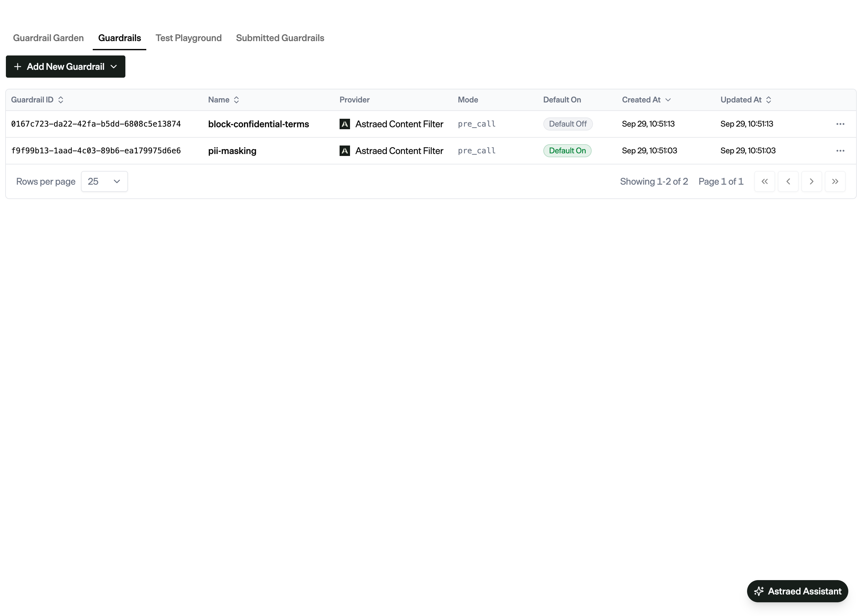Screen dimensions: 862x616
Task: Jump to last page
Action: 835,182
